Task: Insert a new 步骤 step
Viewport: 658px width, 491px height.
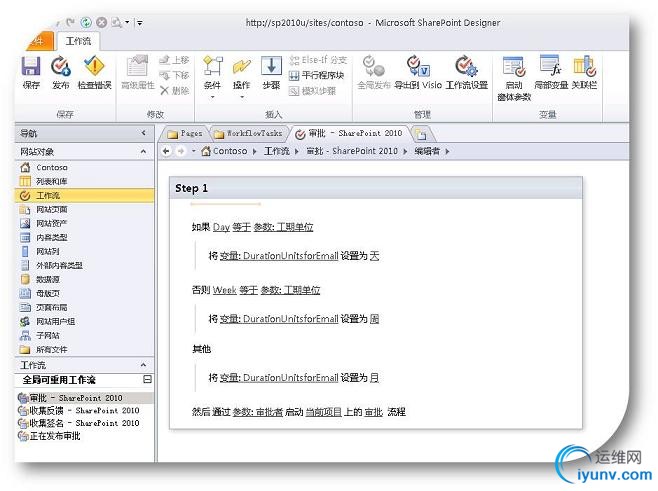Action: pyautogui.click(x=271, y=72)
